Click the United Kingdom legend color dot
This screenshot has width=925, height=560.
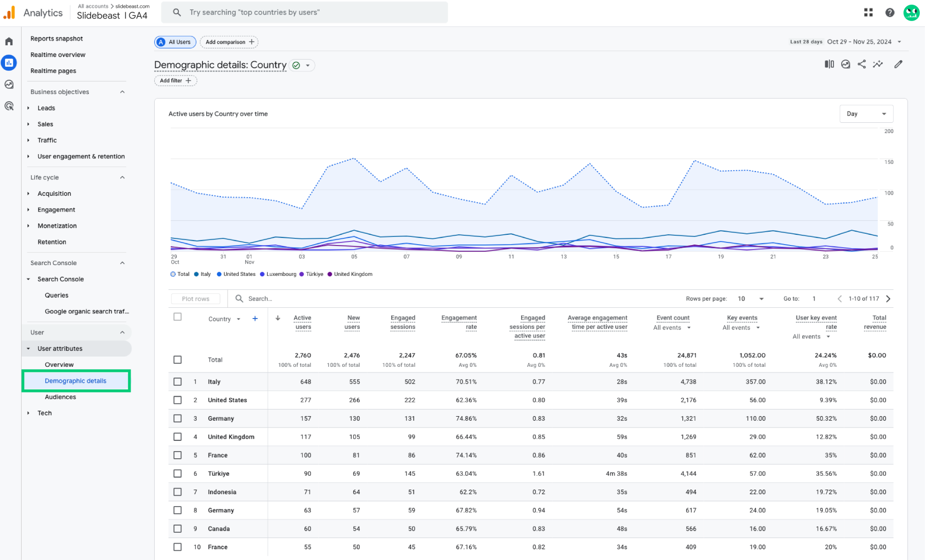330,274
